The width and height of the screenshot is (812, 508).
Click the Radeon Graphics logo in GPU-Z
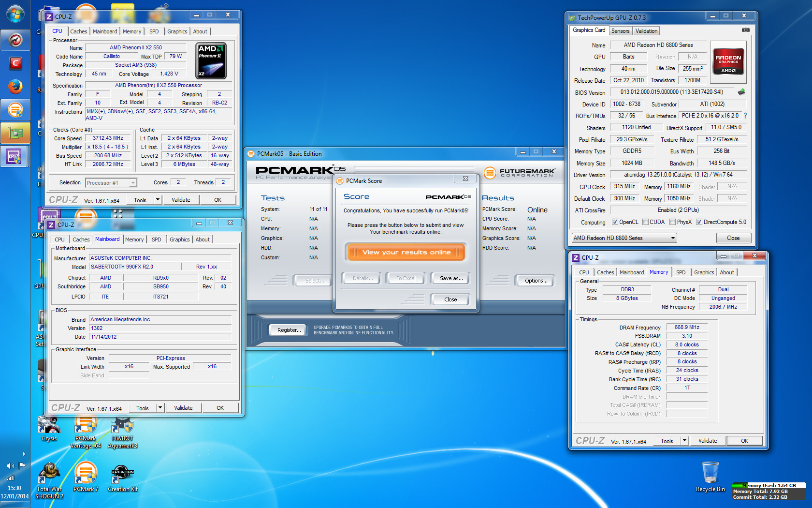pos(728,61)
